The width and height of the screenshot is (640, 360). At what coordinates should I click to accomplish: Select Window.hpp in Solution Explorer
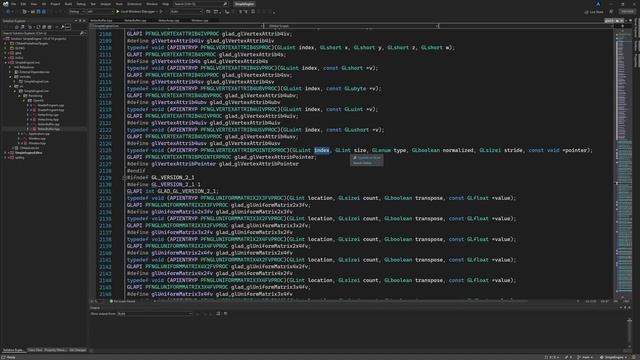coord(37,143)
